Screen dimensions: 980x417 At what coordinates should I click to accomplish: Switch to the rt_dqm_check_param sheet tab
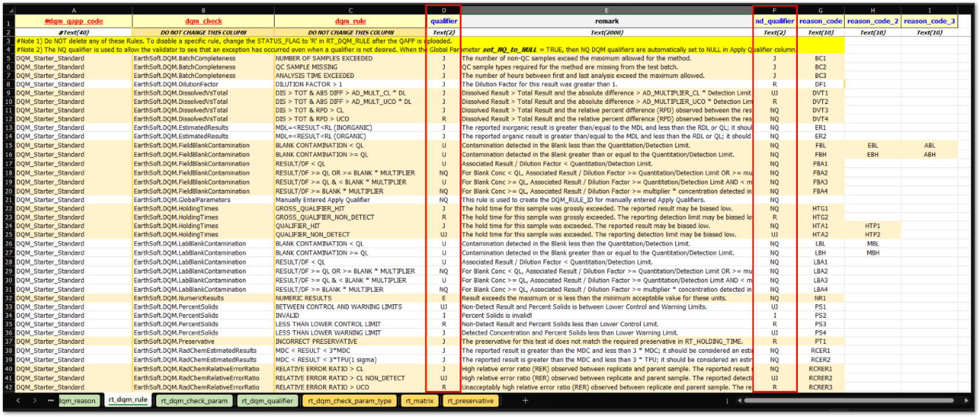coord(194,400)
